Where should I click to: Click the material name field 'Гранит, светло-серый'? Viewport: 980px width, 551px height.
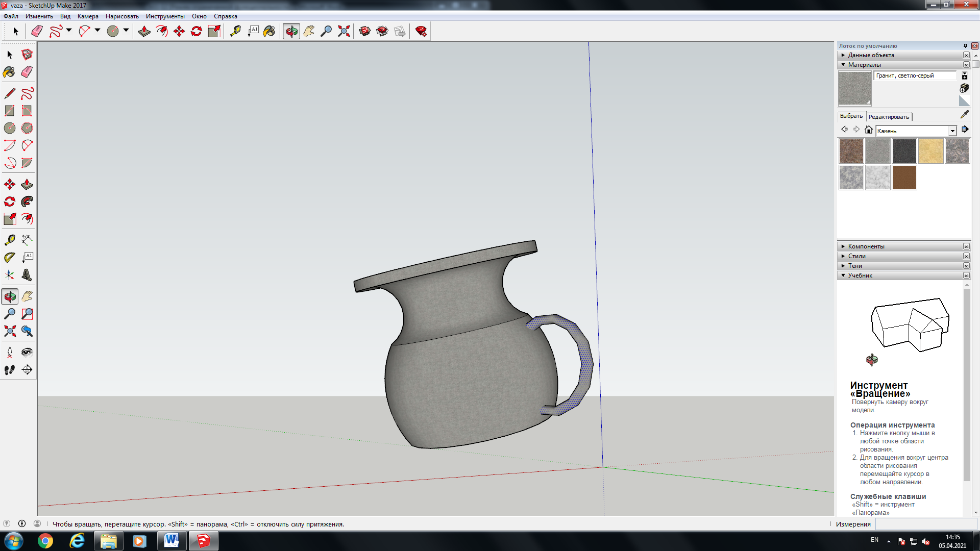(x=915, y=76)
